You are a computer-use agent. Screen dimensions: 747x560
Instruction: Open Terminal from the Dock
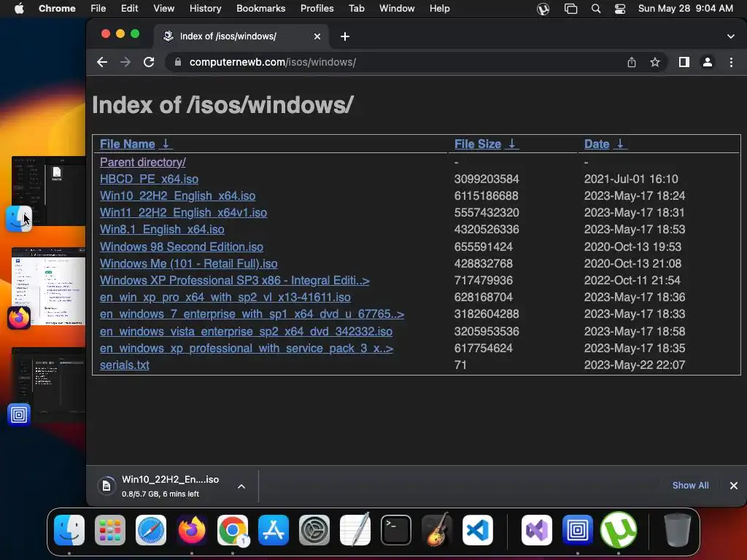tap(396, 530)
